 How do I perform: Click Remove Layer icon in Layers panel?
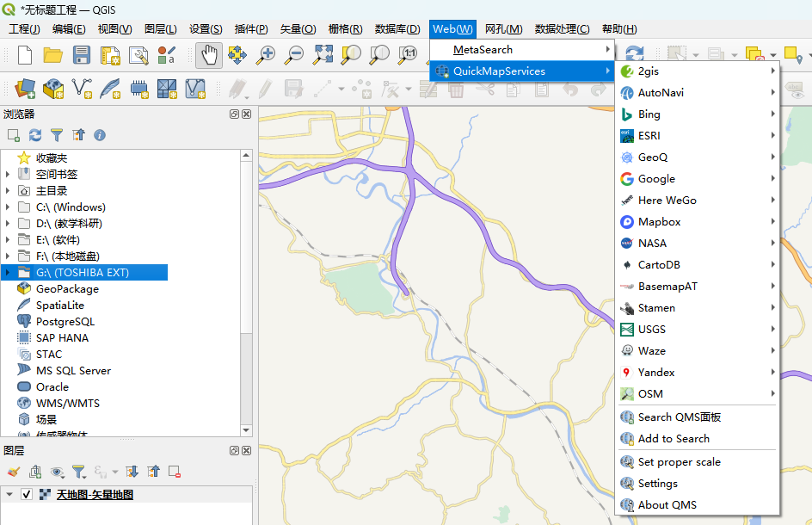pyautogui.click(x=175, y=472)
